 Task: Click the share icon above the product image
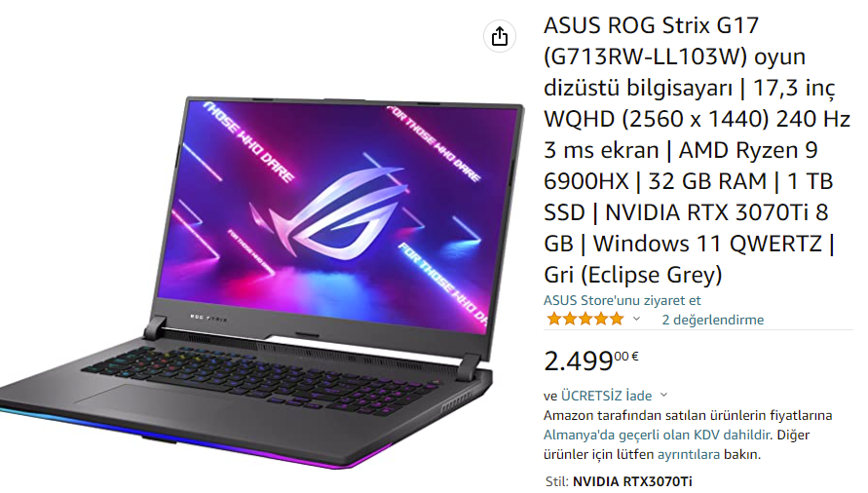pos(500,37)
